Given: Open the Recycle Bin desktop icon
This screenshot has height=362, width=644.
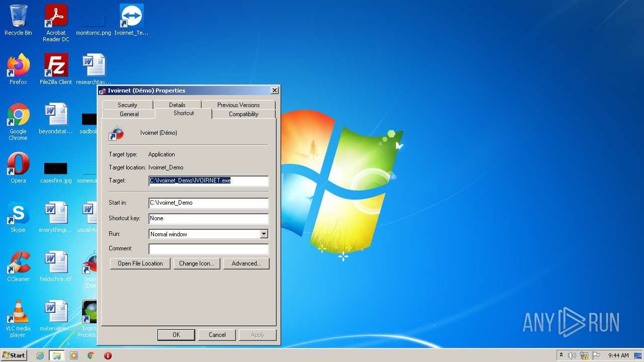Looking at the screenshot, I should [x=18, y=20].
